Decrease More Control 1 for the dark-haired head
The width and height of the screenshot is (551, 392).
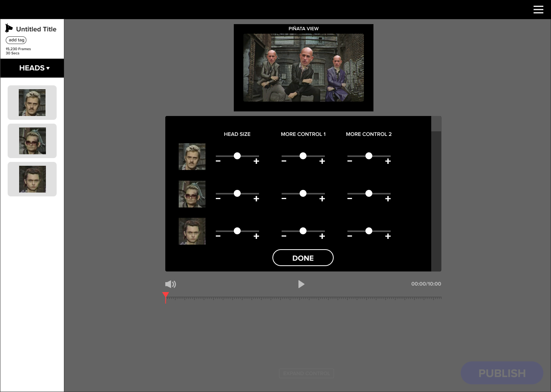coord(284,236)
